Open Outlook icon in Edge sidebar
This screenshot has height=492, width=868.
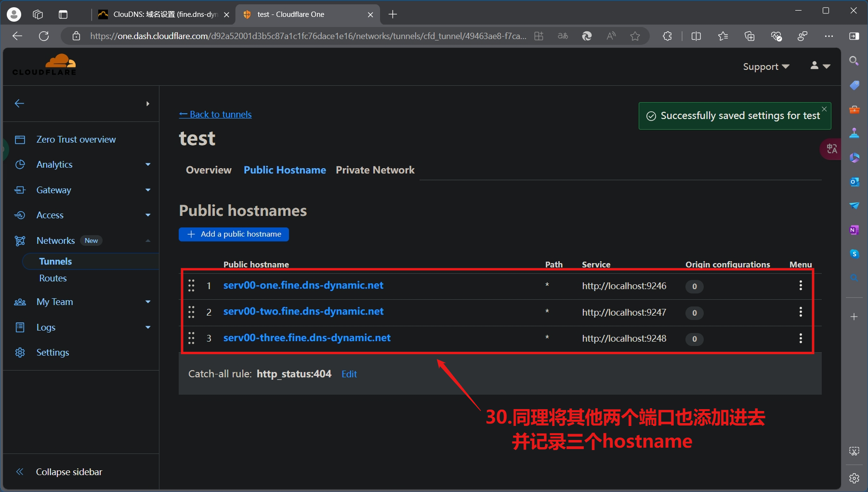[x=854, y=182]
